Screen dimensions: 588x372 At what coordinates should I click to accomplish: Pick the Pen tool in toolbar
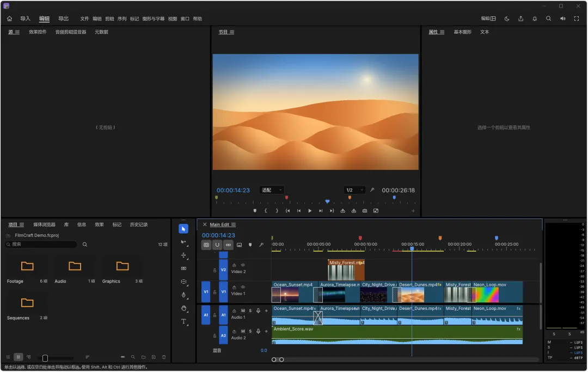pyautogui.click(x=183, y=295)
